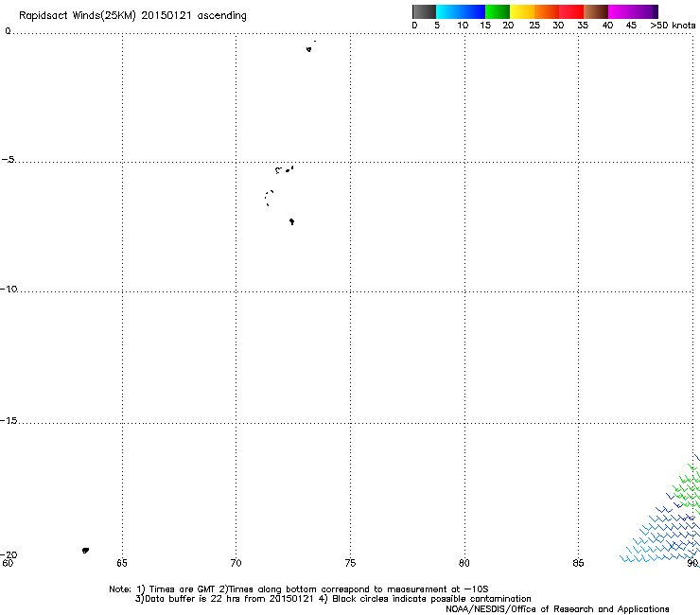
Task: Click the latitude label '-5'
Action: (8, 160)
